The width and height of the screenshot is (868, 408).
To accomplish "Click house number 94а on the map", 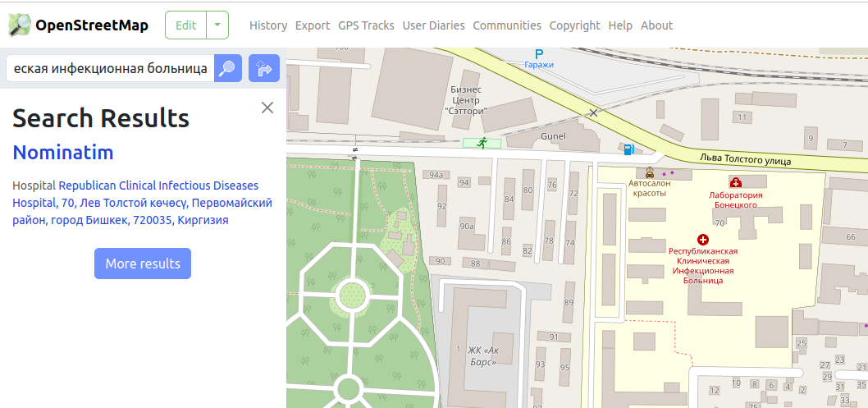I will pyautogui.click(x=436, y=176).
